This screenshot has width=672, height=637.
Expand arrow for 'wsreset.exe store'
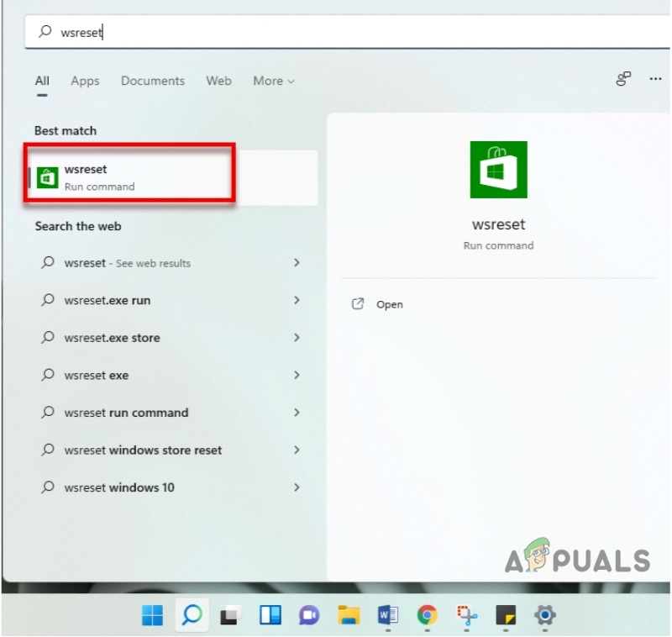click(297, 338)
